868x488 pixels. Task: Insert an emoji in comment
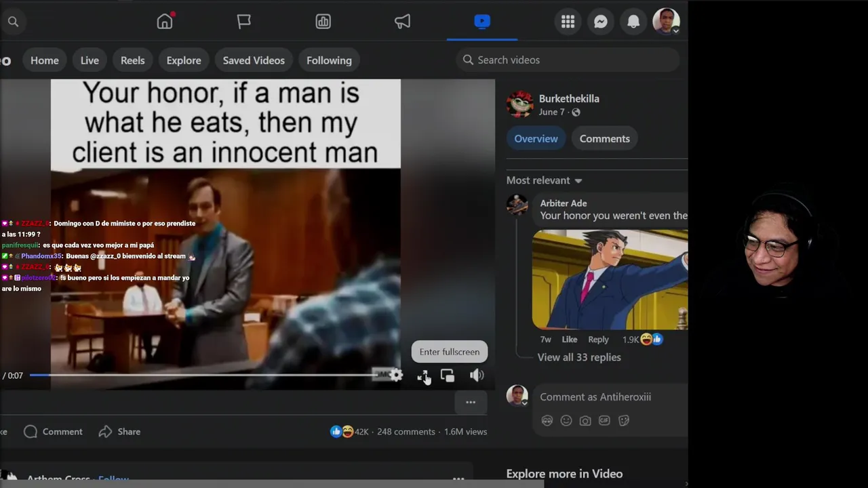click(566, 421)
